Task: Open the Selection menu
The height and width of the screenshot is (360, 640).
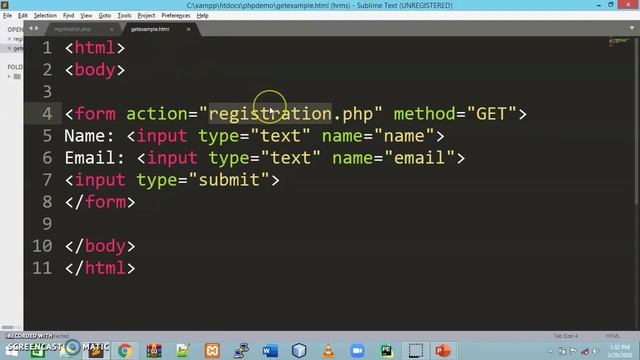Action: coord(45,16)
